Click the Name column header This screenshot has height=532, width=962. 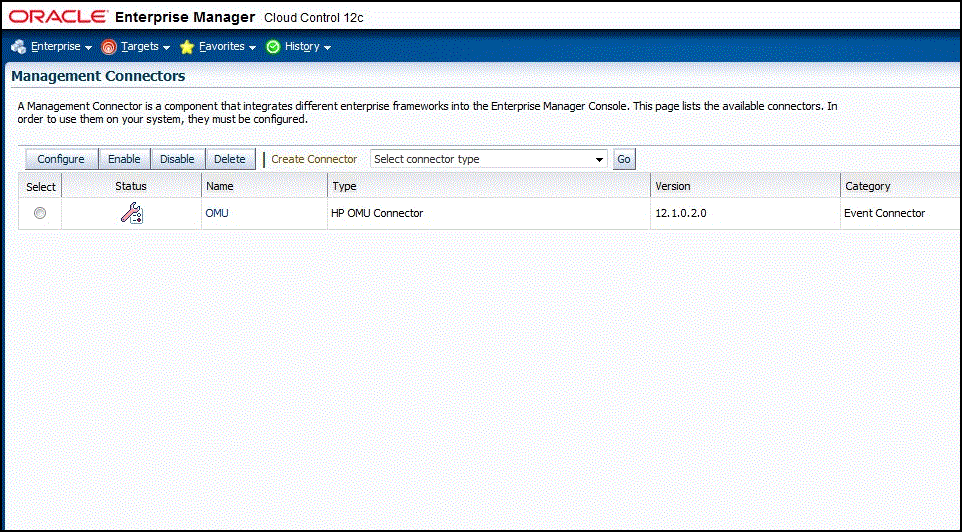(x=264, y=186)
